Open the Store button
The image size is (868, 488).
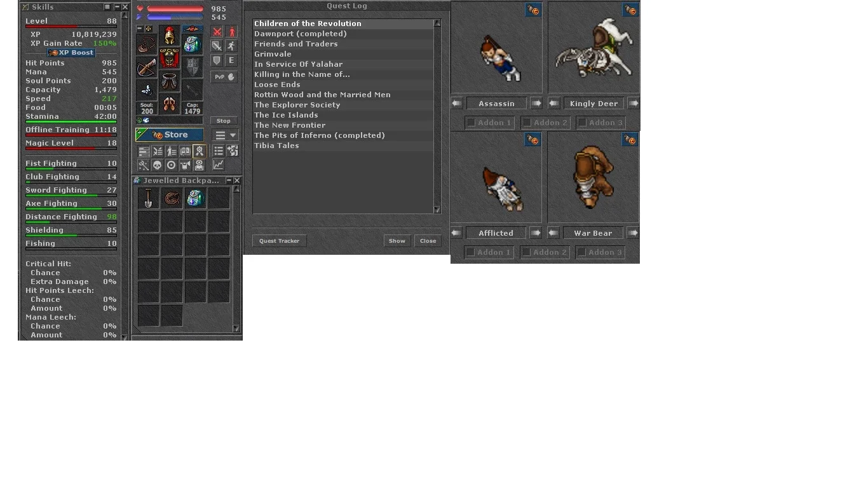click(x=170, y=135)
